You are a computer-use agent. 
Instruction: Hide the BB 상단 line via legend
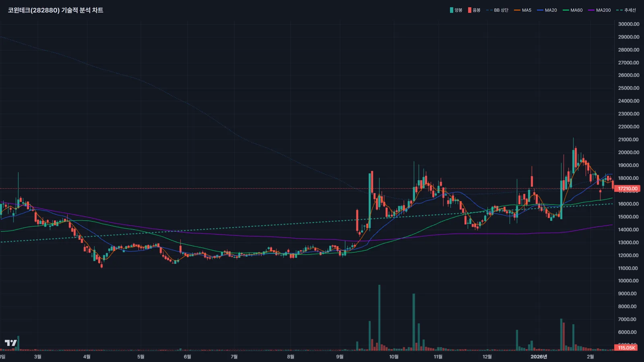(x=497, y=10)
